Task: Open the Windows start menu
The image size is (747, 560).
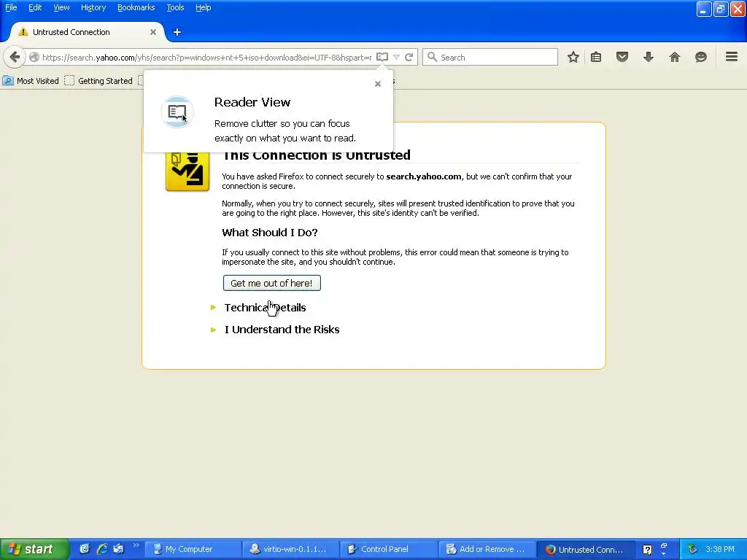Action: (34, 549)
